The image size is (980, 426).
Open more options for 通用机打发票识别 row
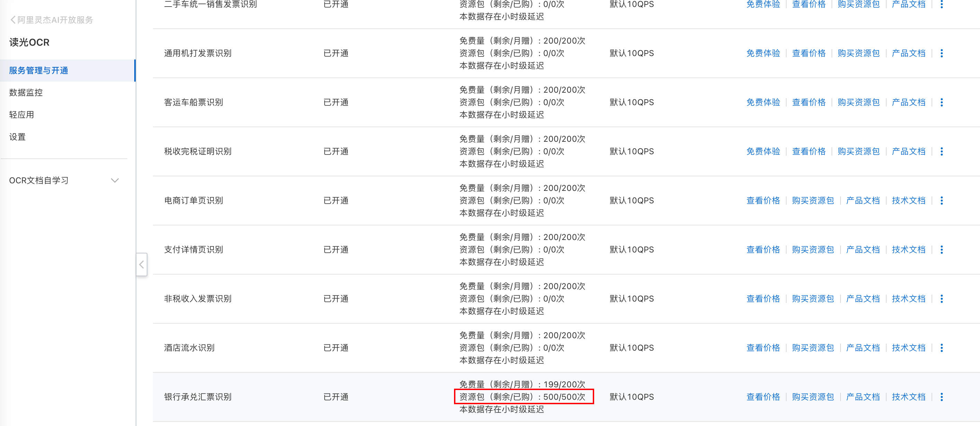pyautogui.click(x=942, y=53)
